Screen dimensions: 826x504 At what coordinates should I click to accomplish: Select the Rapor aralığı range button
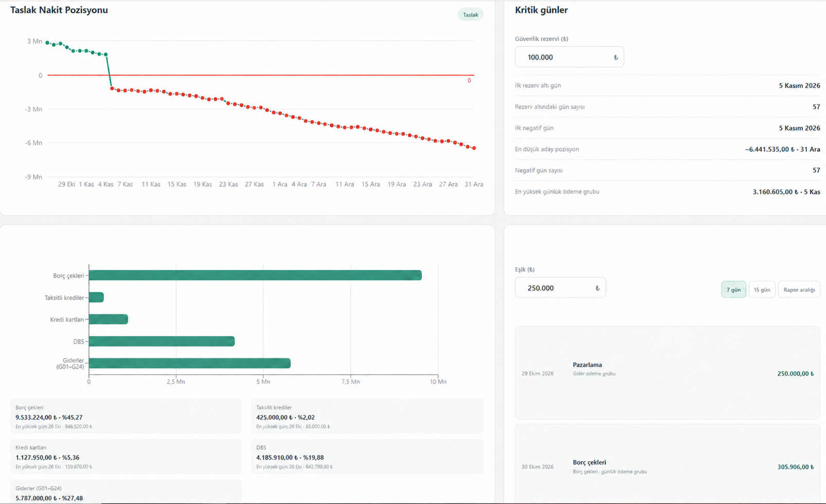coord(799,290)
